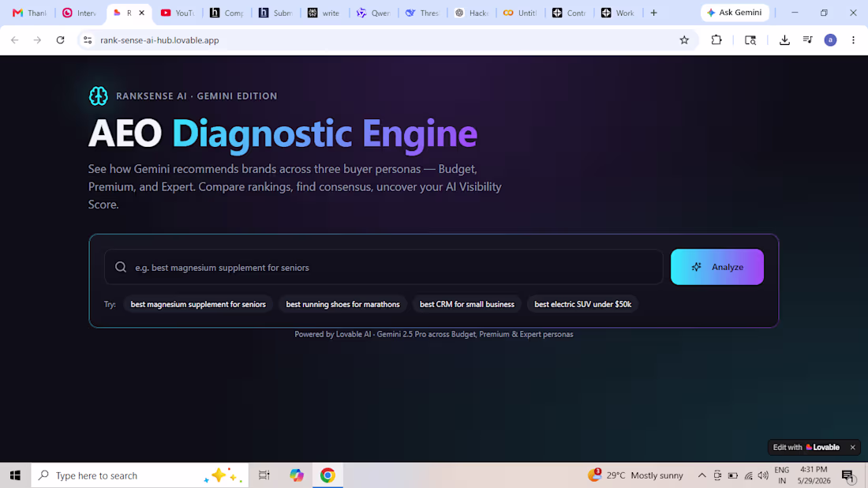Switch to the 'Untitl' tab

coord(520,13)
